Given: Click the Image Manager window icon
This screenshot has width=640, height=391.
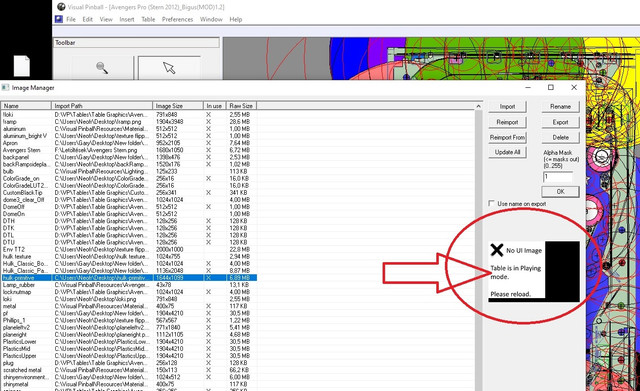Looking at the screenshot, I should pyautogui.click(x=5, y=87).
